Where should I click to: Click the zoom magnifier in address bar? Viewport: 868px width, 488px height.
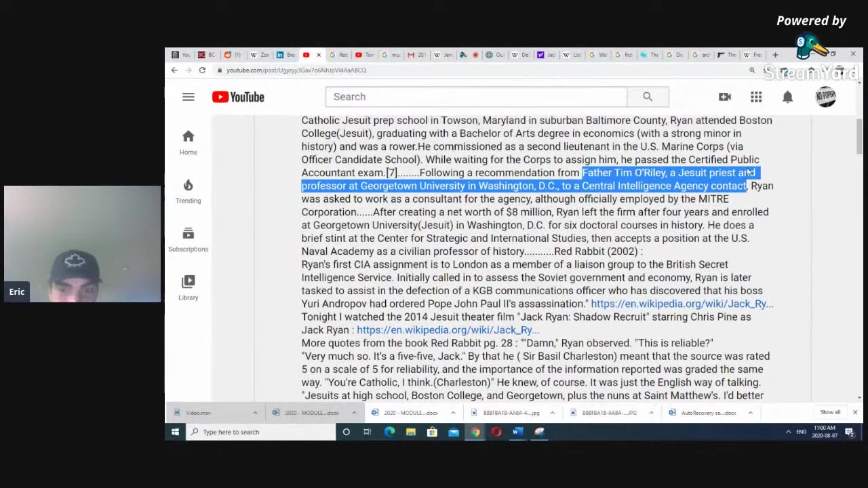coord(752,70)
